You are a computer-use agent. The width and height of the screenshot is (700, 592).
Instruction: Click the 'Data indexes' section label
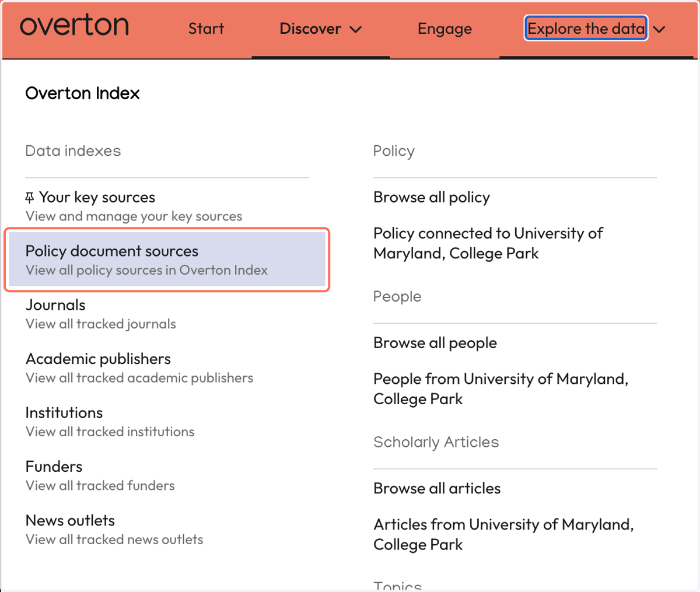tap(73, 151)
